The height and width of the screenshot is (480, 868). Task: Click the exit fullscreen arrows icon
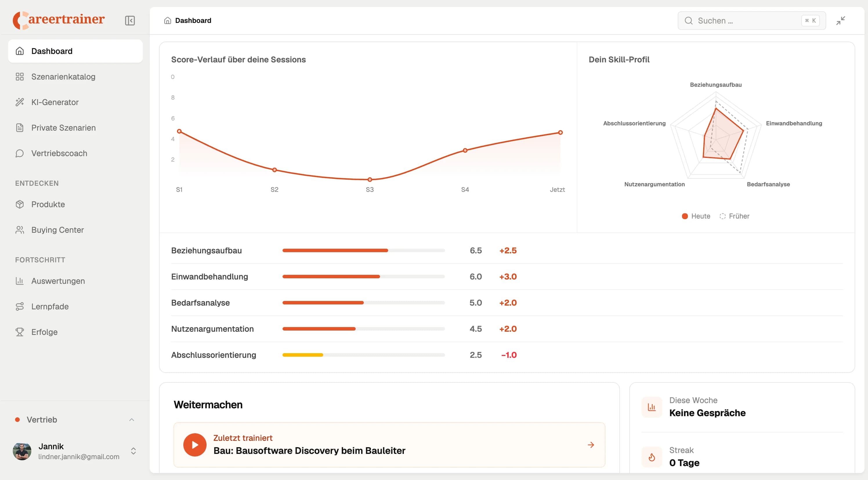[x=841, y=21]
